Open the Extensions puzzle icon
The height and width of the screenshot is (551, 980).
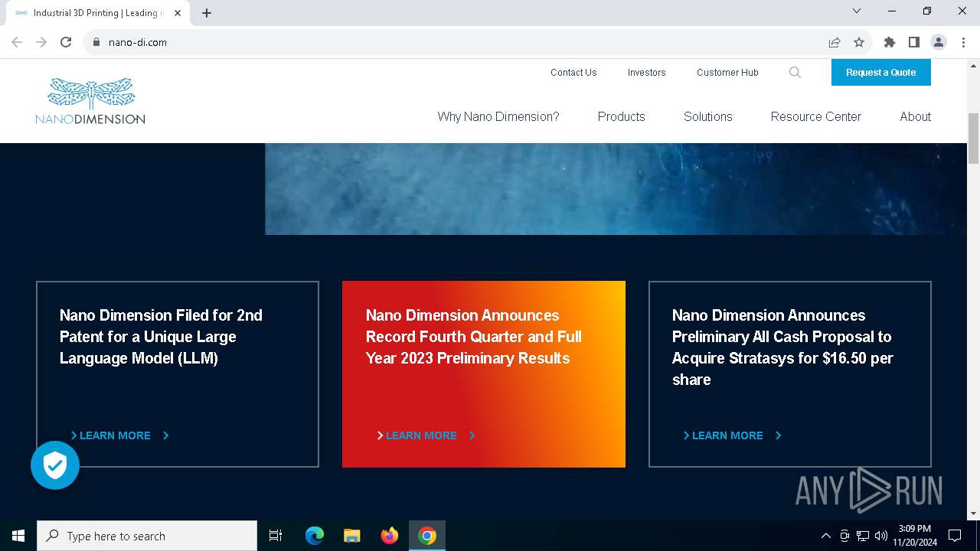click(x=890, y=42)
